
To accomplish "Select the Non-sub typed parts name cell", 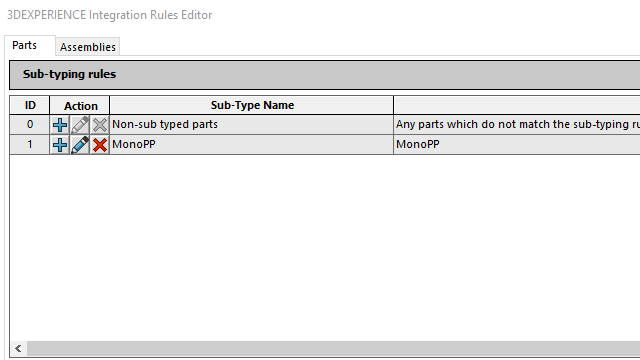I will tap(251, 124).
